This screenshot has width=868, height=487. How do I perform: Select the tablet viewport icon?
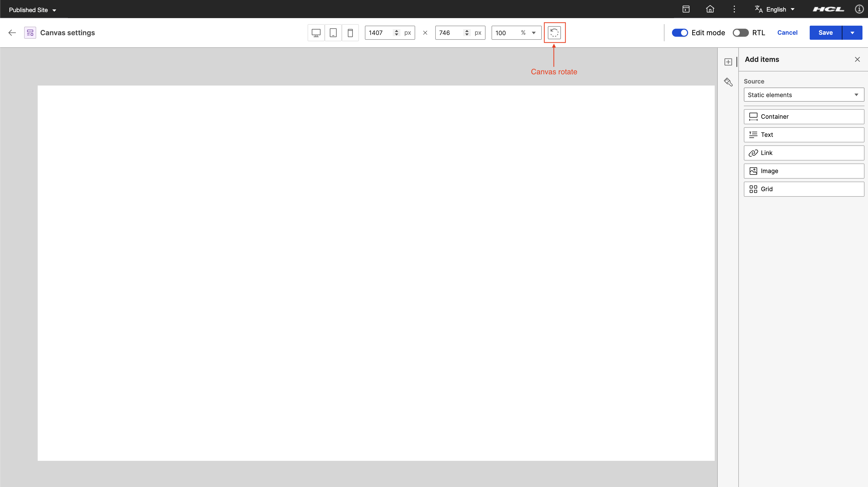[x=333, y=33]
